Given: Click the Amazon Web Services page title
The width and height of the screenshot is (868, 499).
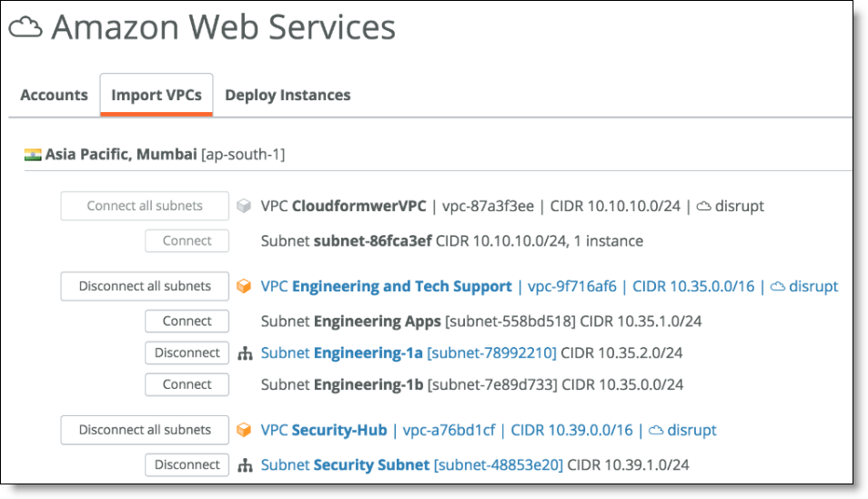Looking at the screenshot, I should (x=224, y=27).
